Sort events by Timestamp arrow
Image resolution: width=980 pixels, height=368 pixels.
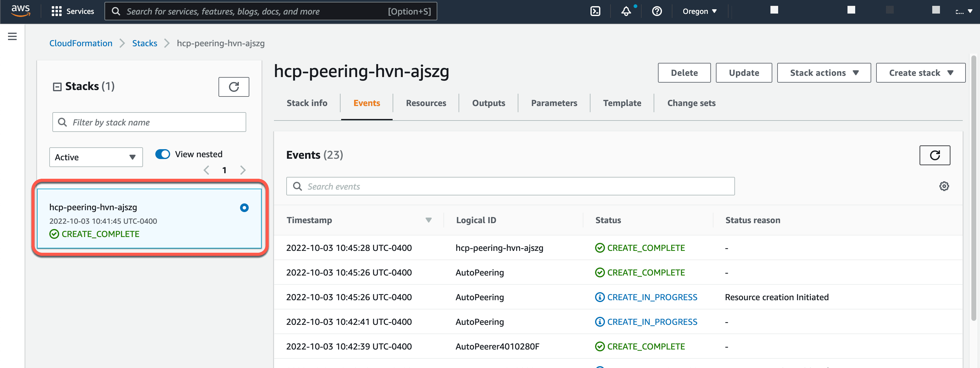click(428, 220)
